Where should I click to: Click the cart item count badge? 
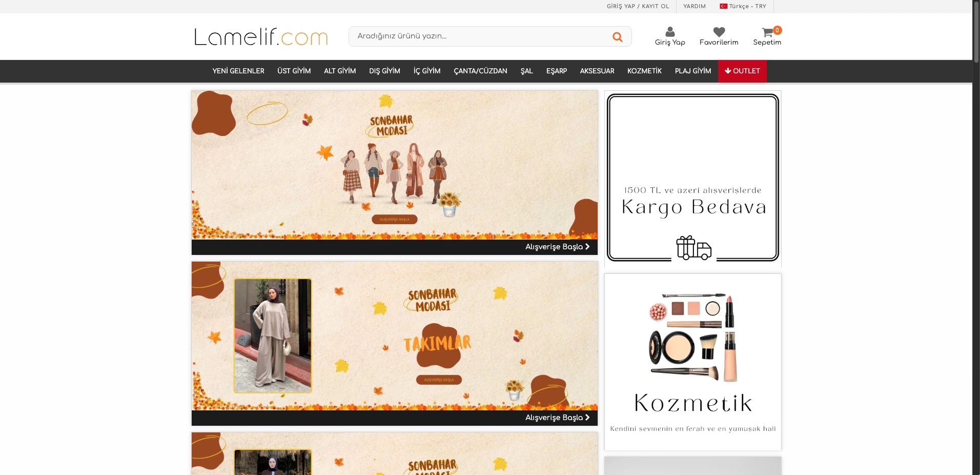click(777, 30)
